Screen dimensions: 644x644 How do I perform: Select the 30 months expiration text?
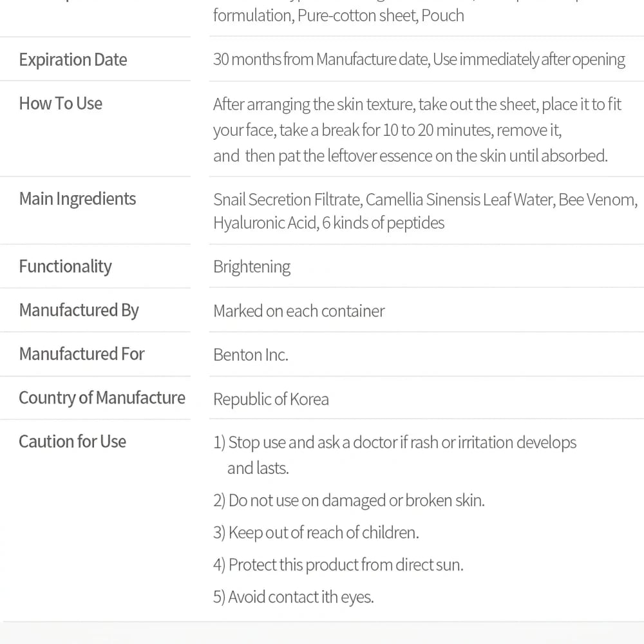click(x=419, y=59)
